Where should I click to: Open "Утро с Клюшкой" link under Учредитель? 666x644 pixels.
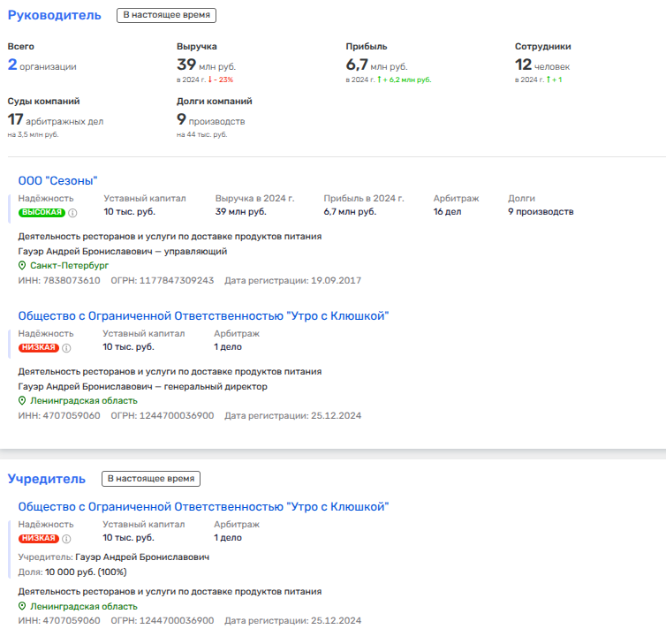[203, 507]
